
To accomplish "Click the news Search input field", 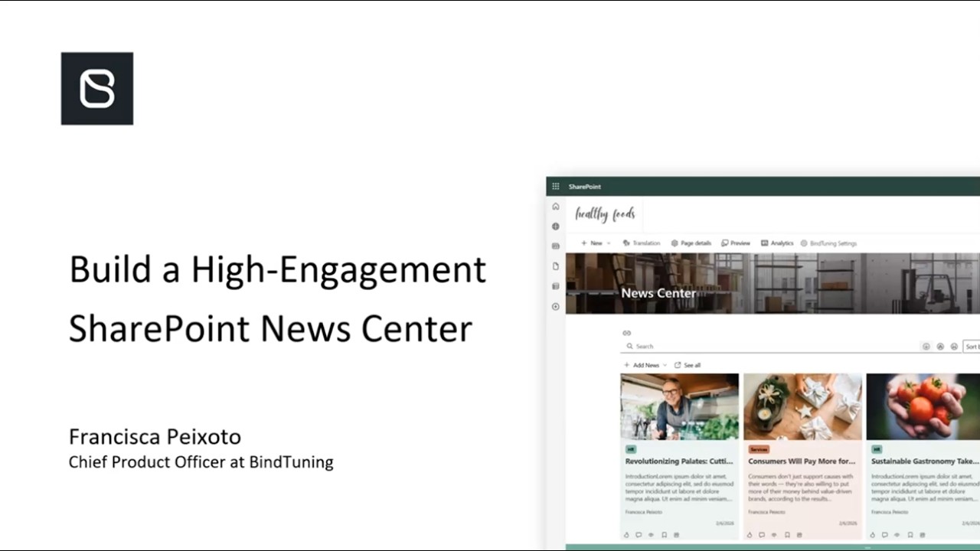I will pos(771,347).
